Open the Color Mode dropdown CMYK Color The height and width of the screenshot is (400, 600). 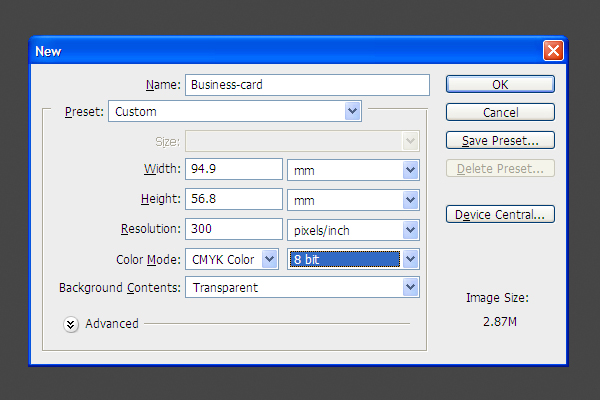[x=232, y=259]
